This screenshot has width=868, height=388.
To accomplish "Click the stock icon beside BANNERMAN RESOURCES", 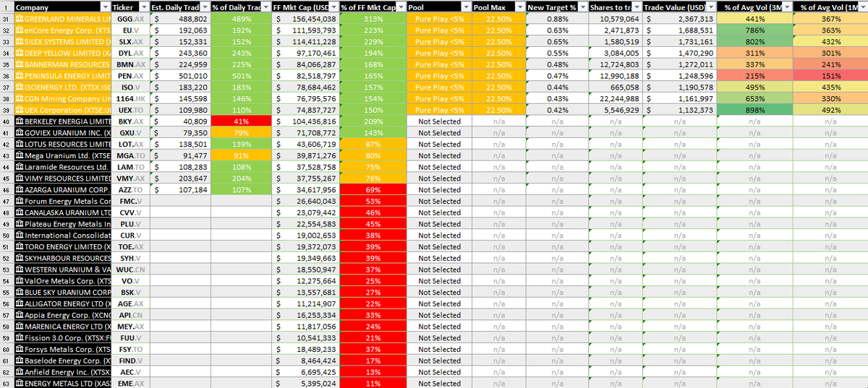I will 19,64.
